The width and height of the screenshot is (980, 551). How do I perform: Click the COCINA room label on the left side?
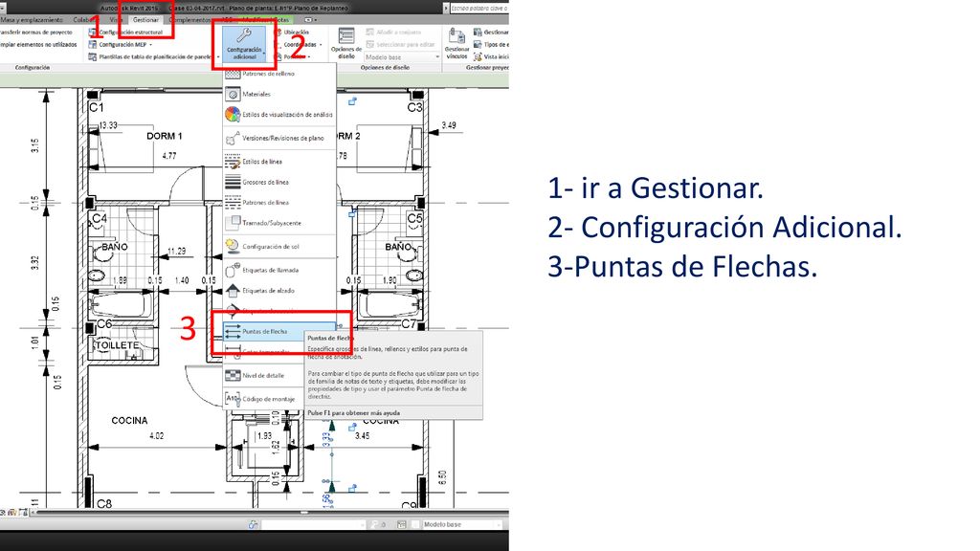click(x=129, y=421)
